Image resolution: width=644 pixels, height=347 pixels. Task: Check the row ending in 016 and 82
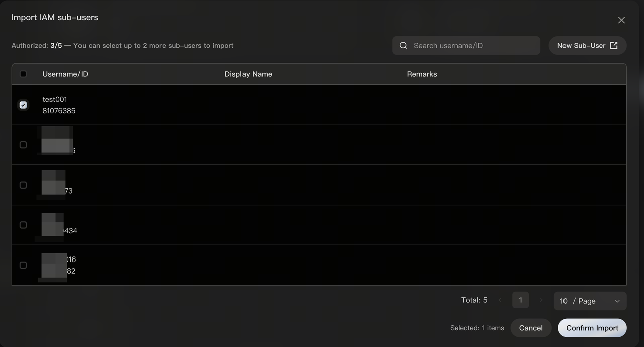coord(23,265)
